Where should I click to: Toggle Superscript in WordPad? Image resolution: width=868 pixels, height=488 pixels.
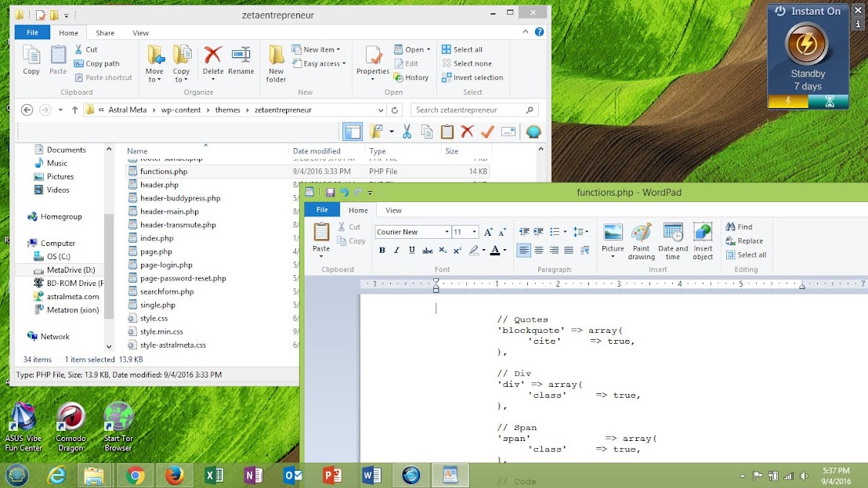(458, 250)
